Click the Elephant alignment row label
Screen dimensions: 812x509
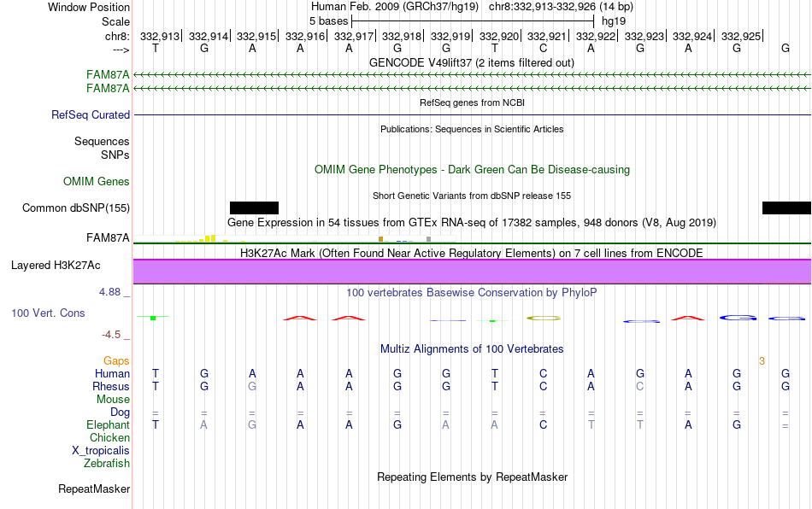(109, 424)
